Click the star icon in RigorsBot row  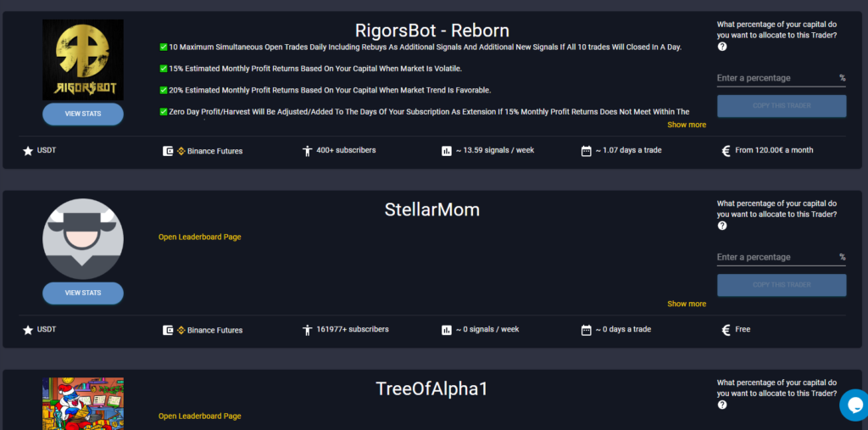click(x=28, y=151)
